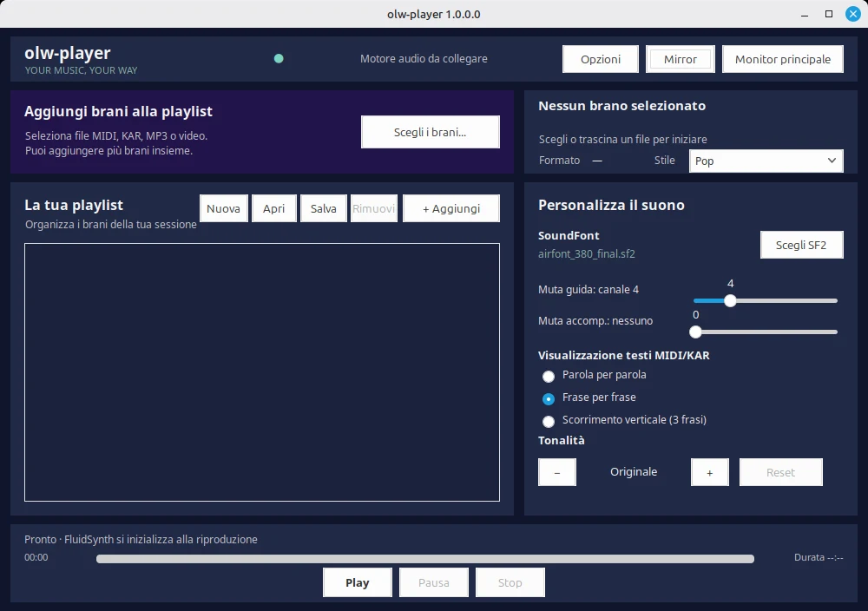The image size is (868, 611).
Task: Click the 'Durata --:--' label
Action: (x=819, y=557)
